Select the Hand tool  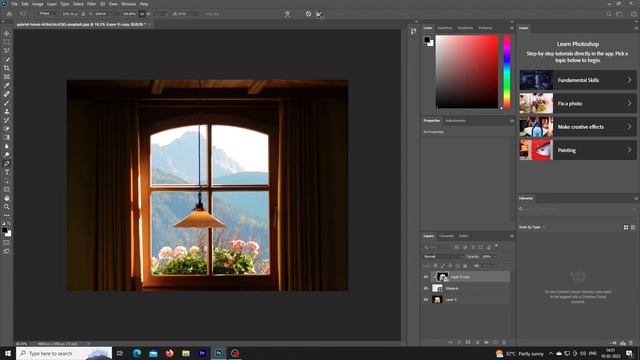point(7,198)
